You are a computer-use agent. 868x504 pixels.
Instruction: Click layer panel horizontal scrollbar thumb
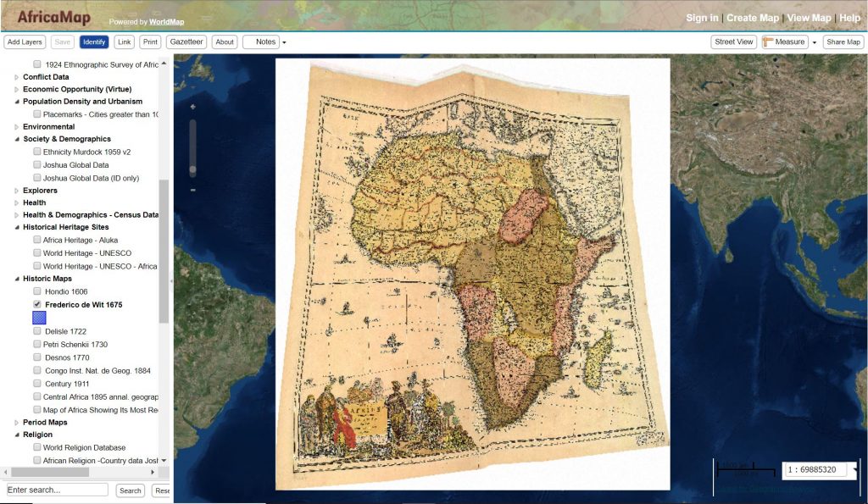50,473
